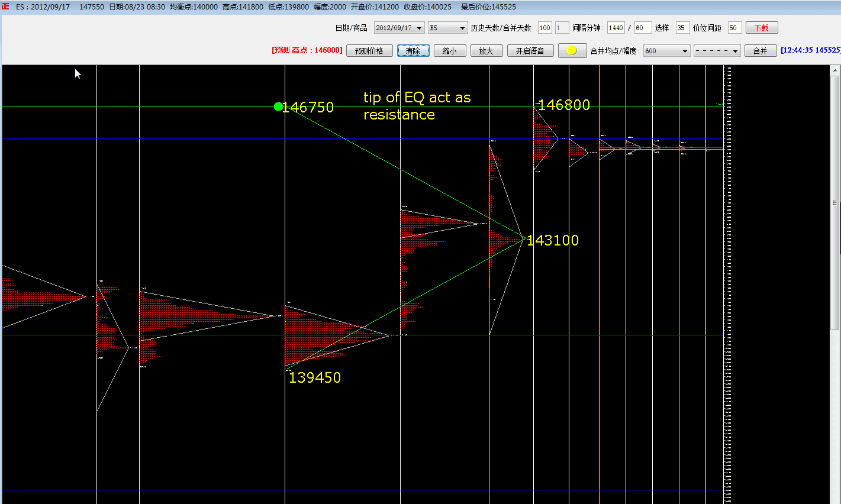Click the 均衡点:140000 status text
The height and width of the screenshot is (504, 841).
coord(194,7)
